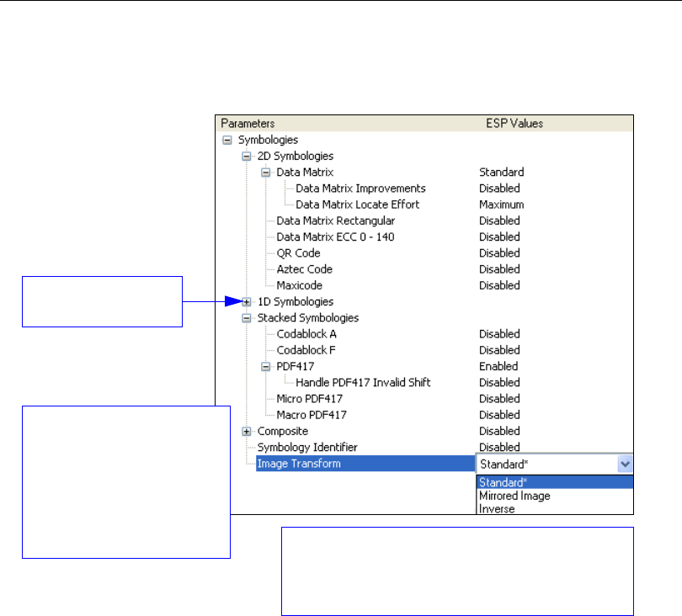
Task: Click PDF417 value Enabled
Action: click(498, 366)
